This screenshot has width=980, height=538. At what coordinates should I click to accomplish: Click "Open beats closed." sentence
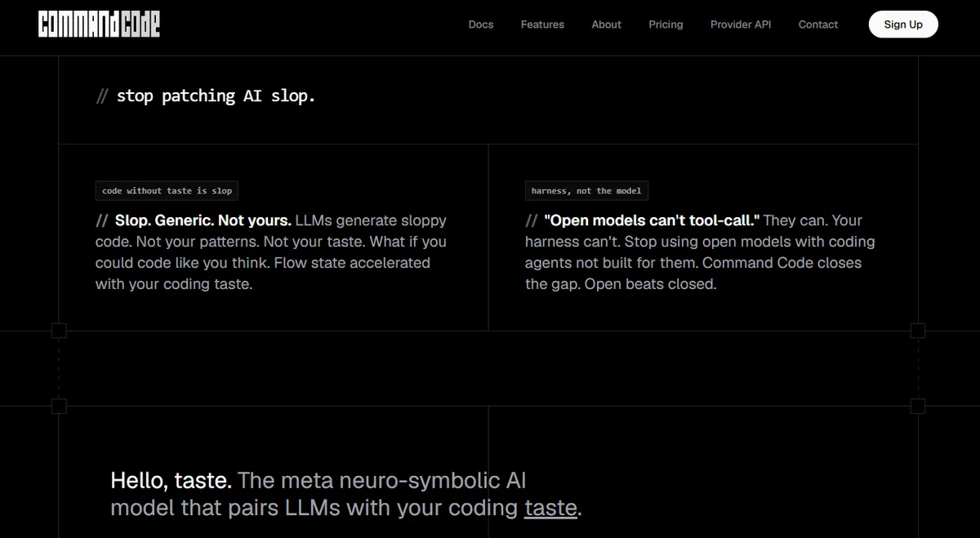point(650,284)
